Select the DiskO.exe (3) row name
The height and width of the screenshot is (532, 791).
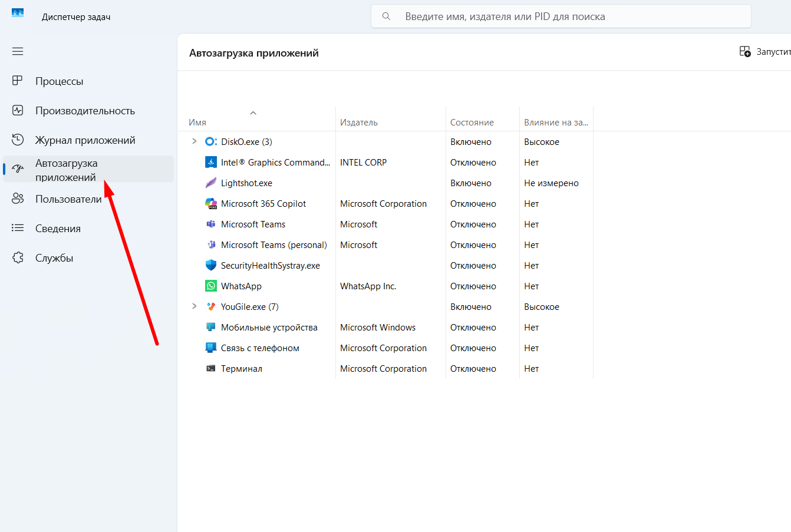pos(246,142)
